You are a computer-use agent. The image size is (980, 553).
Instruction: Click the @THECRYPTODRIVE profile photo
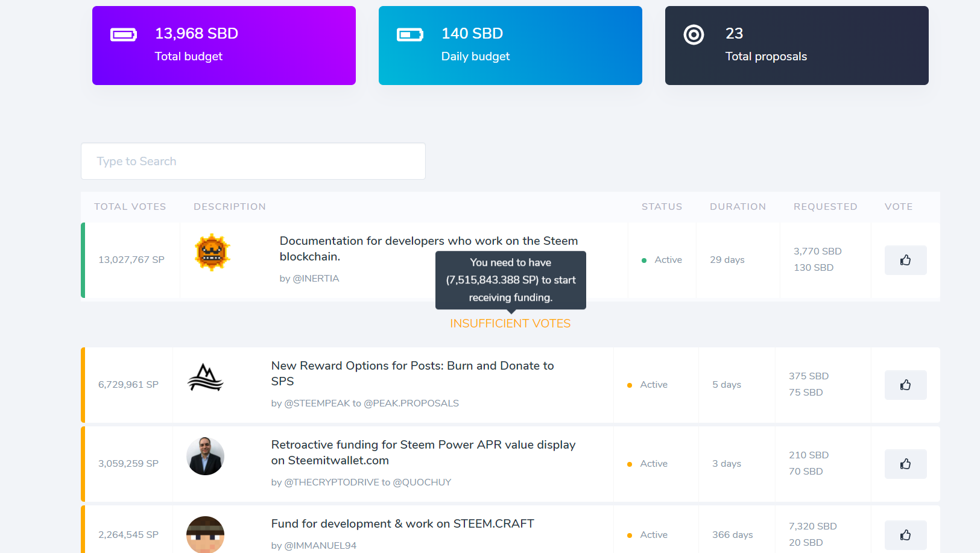(x=205, y=456)
